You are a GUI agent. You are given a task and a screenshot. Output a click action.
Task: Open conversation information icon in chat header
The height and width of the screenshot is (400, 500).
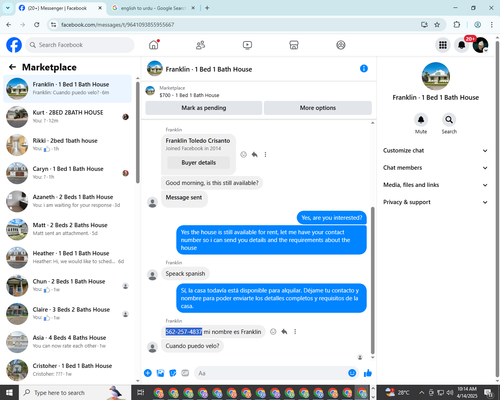[x=364, y=68]
